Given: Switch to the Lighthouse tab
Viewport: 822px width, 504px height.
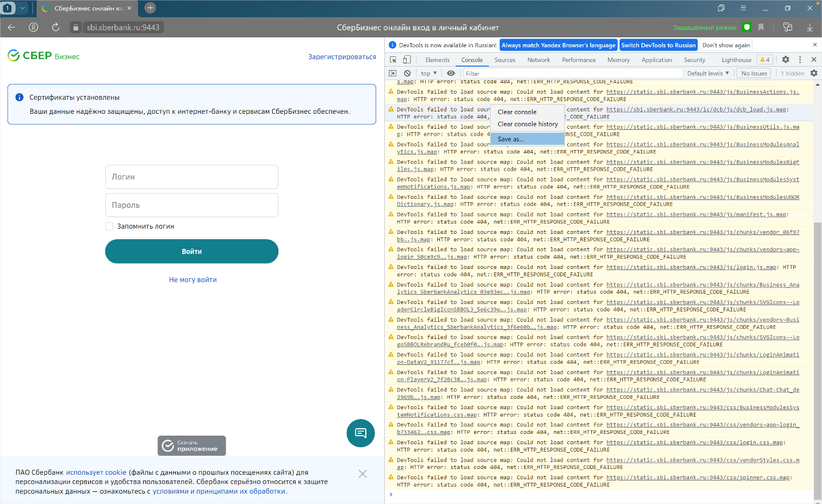Looking at the screenshot, I should (736, 60).
